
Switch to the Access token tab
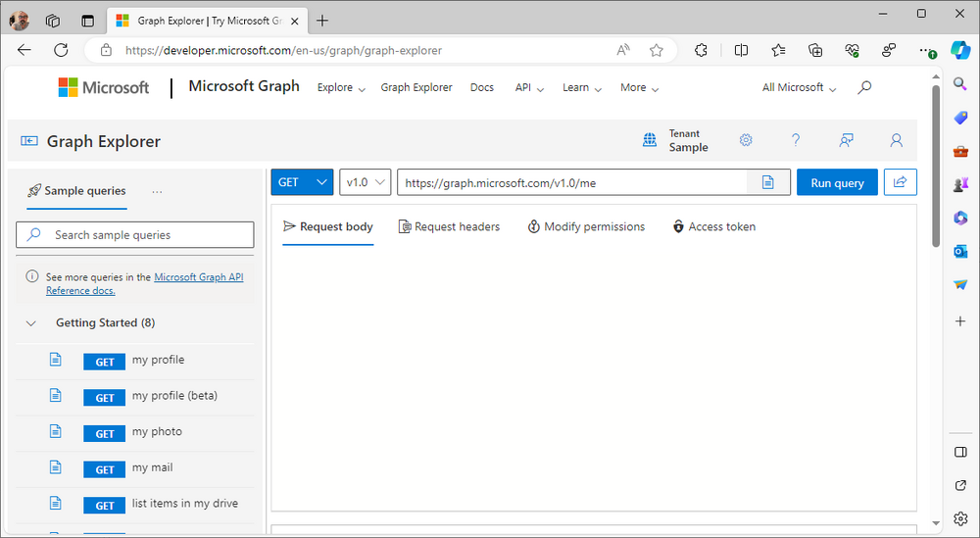tap(713, 226)
